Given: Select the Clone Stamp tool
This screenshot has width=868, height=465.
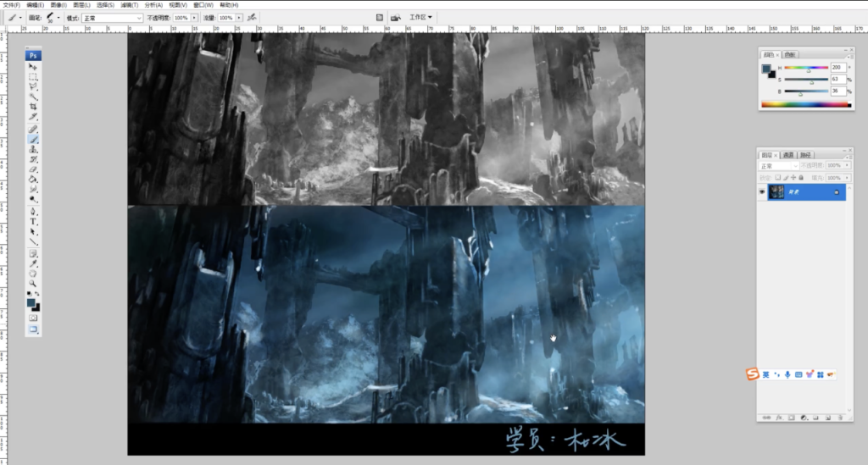Looking at the screenshot, I should point(34,149).
